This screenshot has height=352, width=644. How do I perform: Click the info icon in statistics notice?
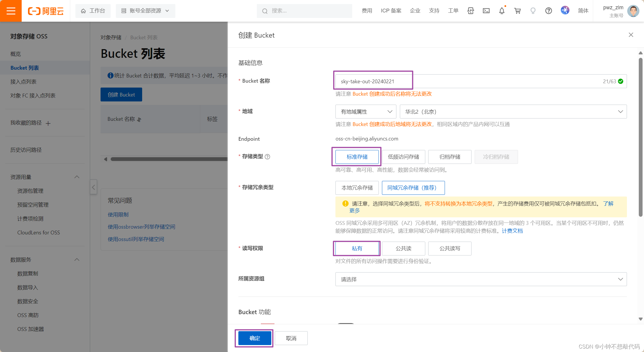[110, 75]
